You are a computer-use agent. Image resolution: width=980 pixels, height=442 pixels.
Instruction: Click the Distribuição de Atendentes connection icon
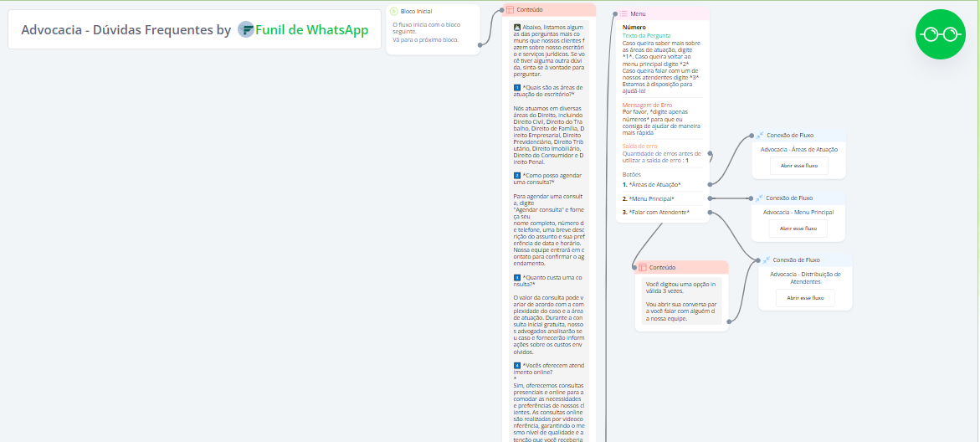pyautogui.click(x=766, y=260)
